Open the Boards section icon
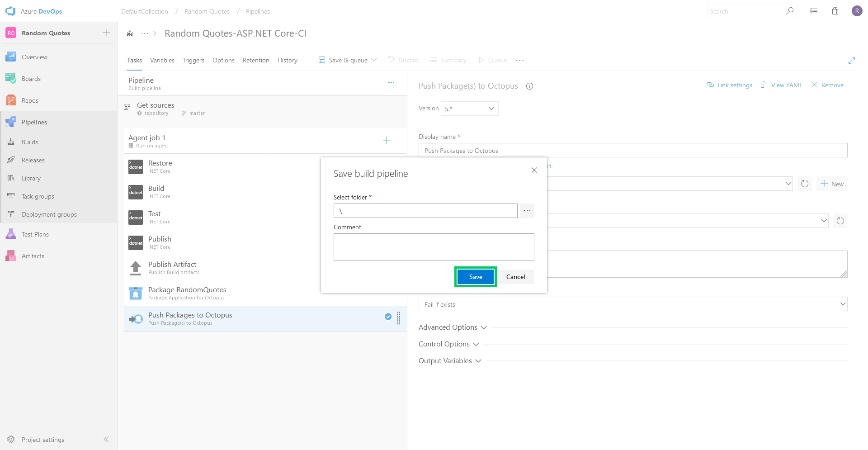 (11, 79)
